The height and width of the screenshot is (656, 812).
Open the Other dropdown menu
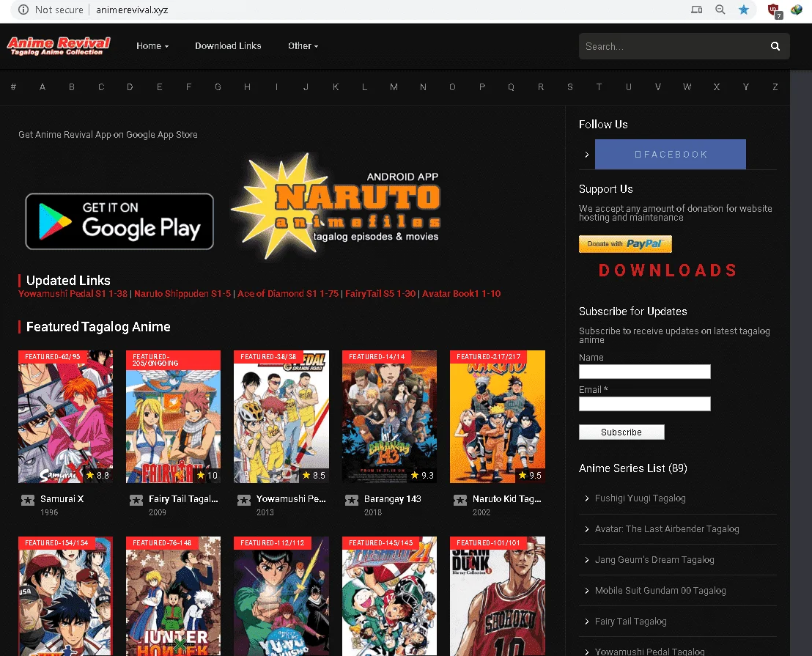pos(303,46)
